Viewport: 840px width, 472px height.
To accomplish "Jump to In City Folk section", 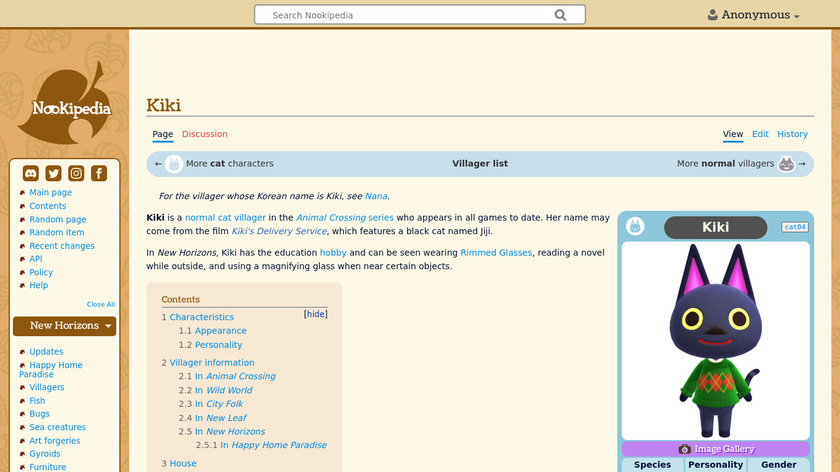I will coord(219,403).
